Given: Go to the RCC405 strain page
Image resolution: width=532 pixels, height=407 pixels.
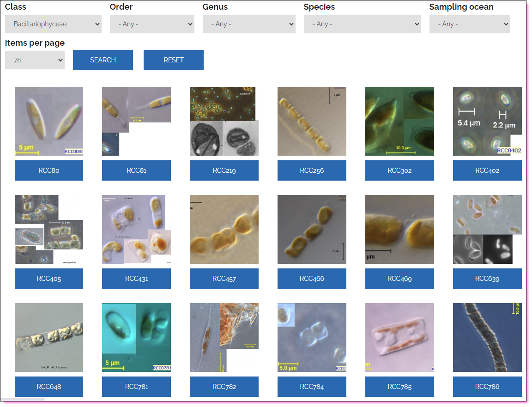Looking at the screenshot, I should coord(49,279).
